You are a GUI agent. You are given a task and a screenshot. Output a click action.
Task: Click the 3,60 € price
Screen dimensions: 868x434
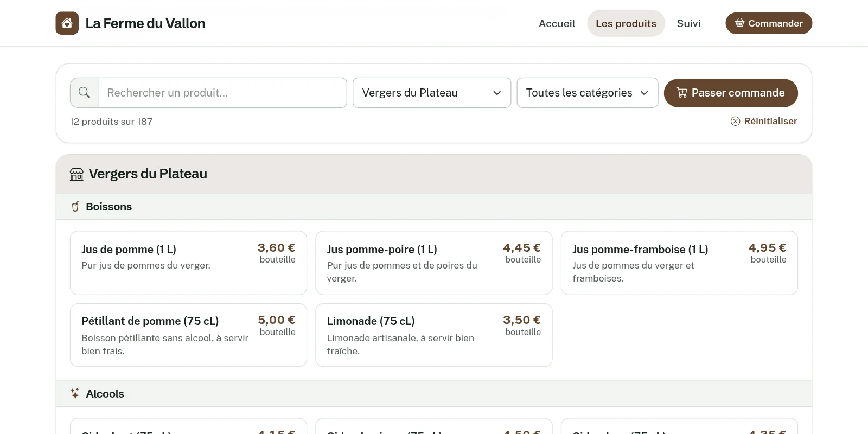pos(277,248)
